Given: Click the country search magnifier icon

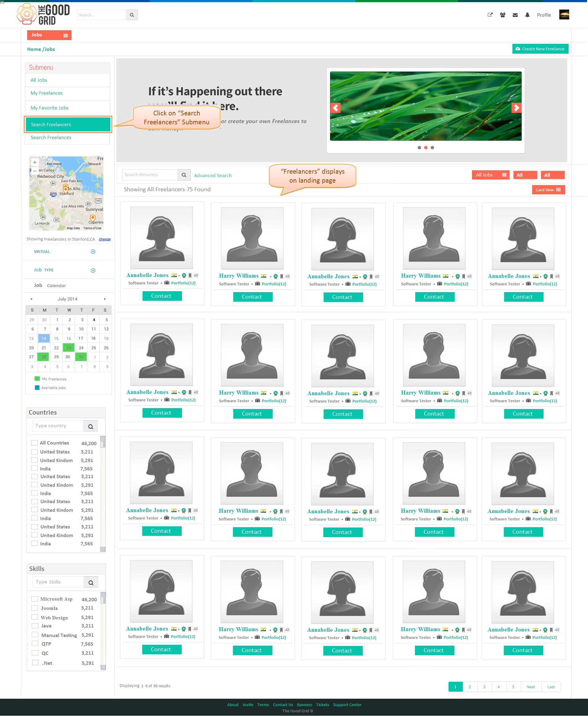Looking at the screenshot, I should pos(90,426).
